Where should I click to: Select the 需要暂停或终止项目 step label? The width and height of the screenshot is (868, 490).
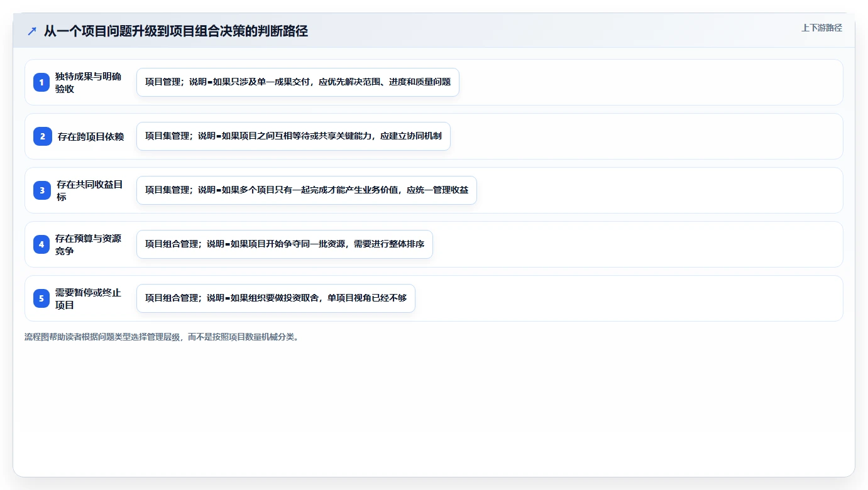89,298
